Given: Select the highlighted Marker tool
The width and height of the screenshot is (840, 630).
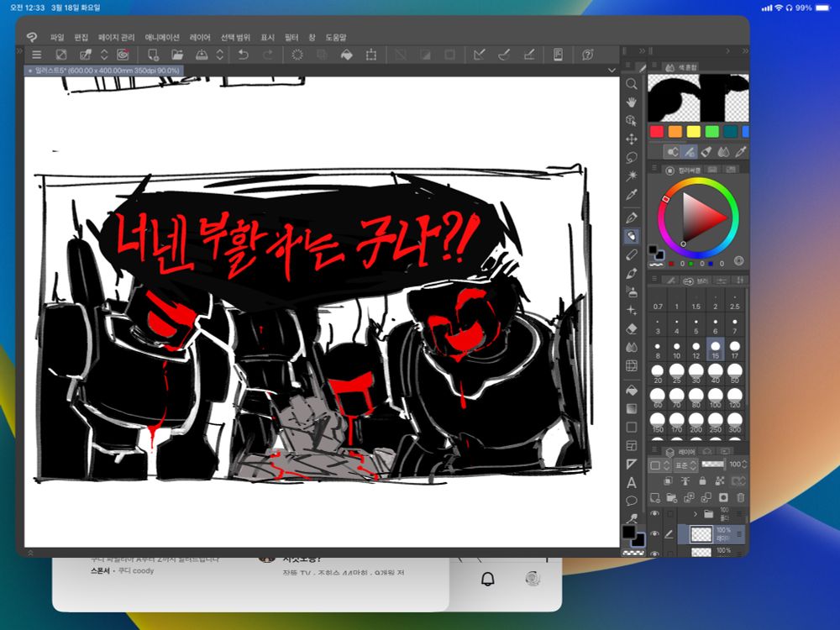Looking at the screenshot, I should tap(632, 236).
